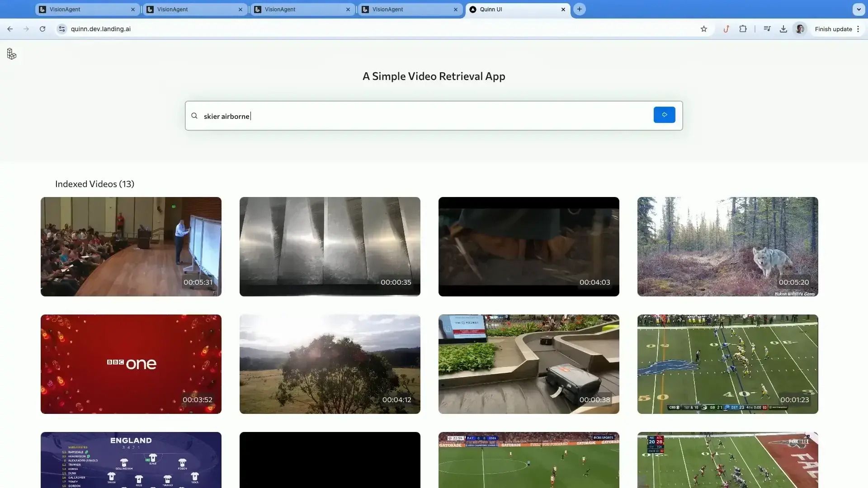The width and height of the screenshot is (868, 488).
Task: Go back to previous page
Action: [10, 29]
